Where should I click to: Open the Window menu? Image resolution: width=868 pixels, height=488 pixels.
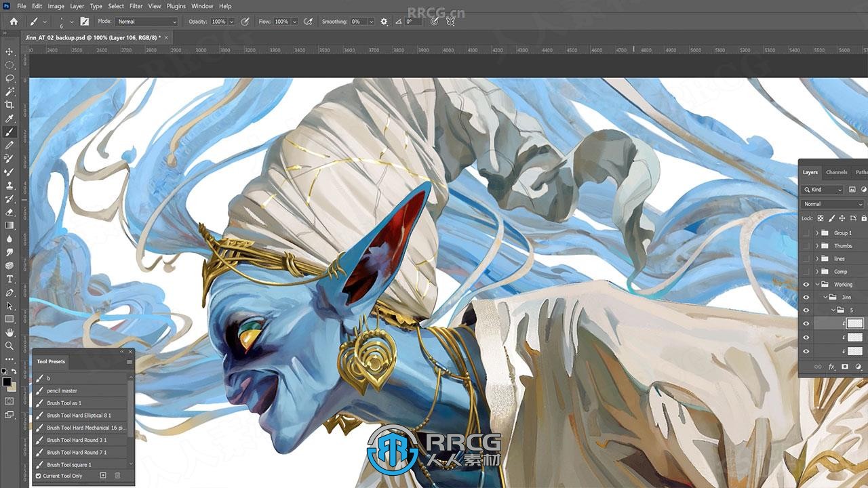202,6
